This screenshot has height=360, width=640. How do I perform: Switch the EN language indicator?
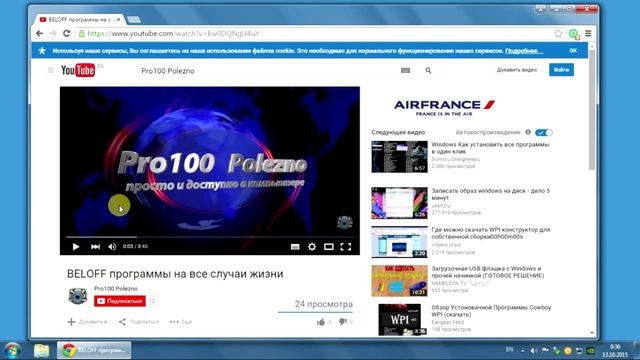[509, 349]
